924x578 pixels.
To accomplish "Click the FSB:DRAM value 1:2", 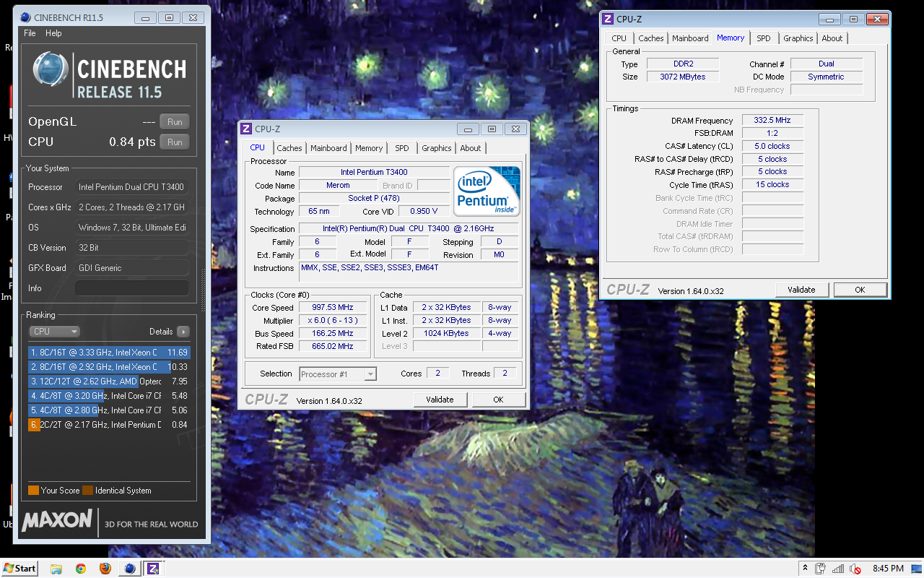I will [772, 133].
